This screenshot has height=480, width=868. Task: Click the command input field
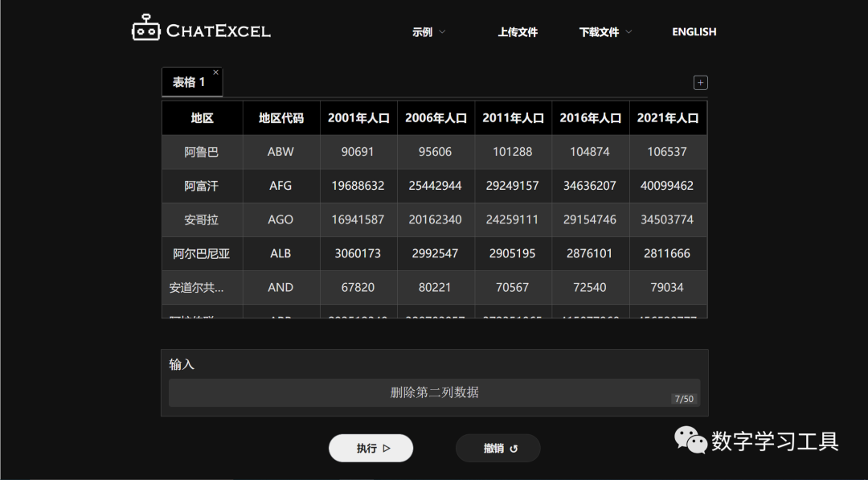coord(434,392)
